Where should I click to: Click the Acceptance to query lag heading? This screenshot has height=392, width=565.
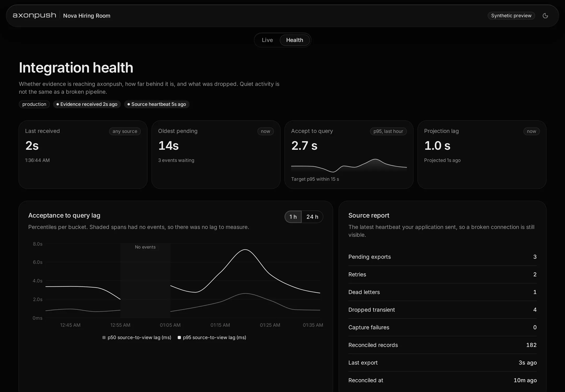pyautogui.click(x=64, y=215)
